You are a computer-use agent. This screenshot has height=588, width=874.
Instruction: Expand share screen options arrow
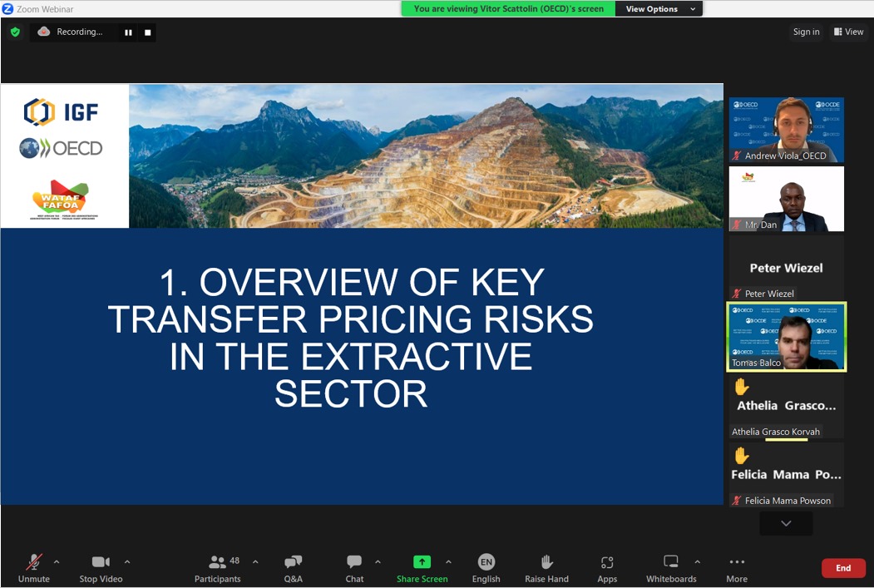click(x=449, y=562)
